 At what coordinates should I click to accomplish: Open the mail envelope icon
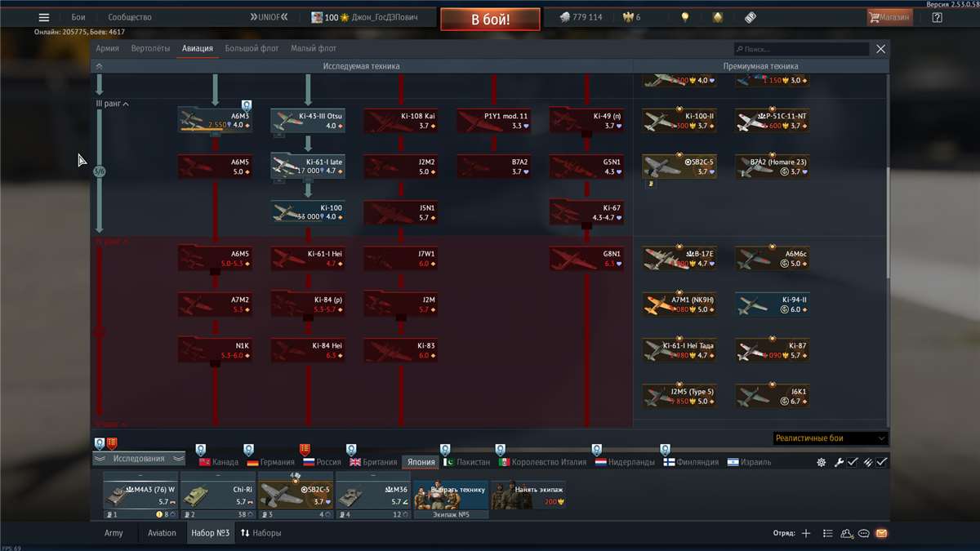tap(881, 533)
